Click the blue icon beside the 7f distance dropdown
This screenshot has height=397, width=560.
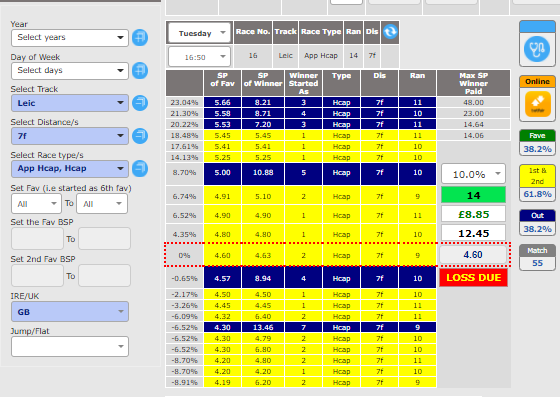pyautogui.click(x=140, y=136)
